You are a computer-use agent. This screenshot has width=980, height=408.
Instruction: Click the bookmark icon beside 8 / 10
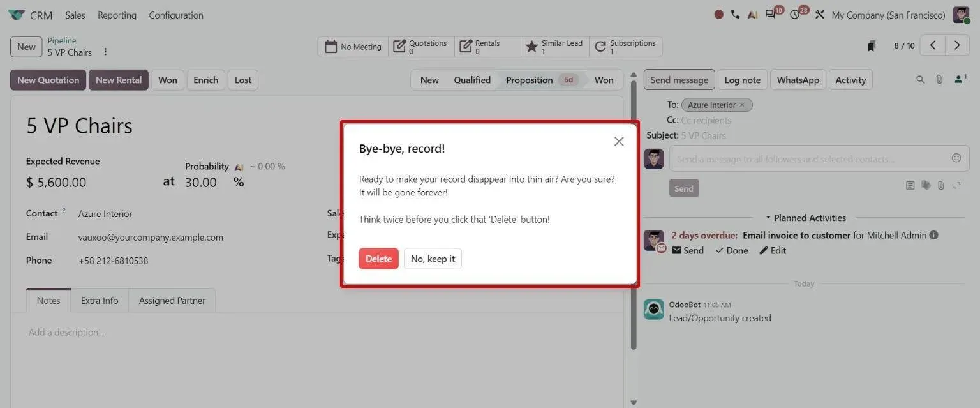872,46
